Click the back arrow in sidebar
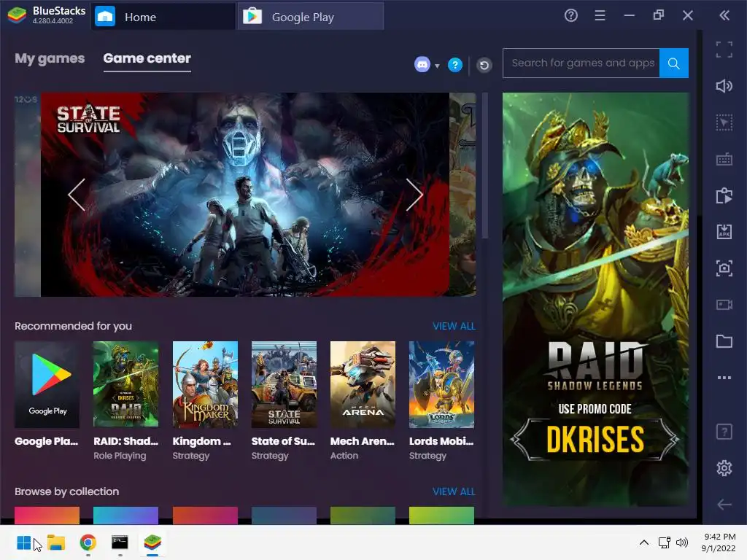The image size is (747, 560). click(x=724, y=505)
